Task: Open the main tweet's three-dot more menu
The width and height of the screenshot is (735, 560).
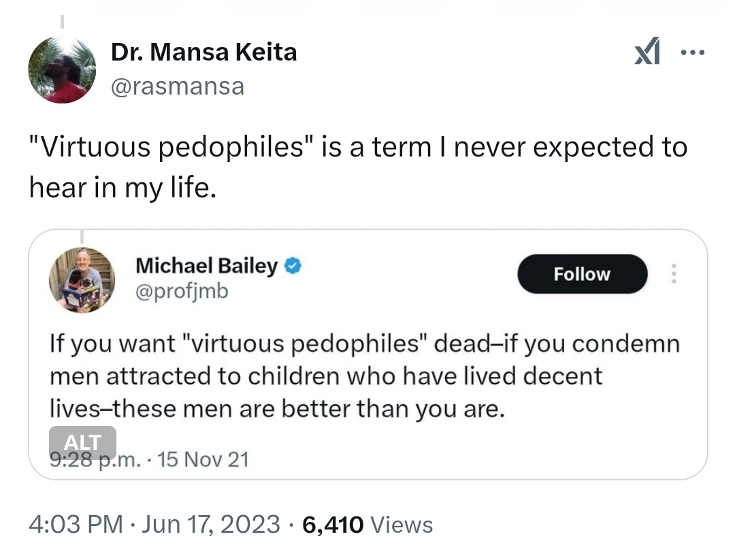Action: click(694, 53)
